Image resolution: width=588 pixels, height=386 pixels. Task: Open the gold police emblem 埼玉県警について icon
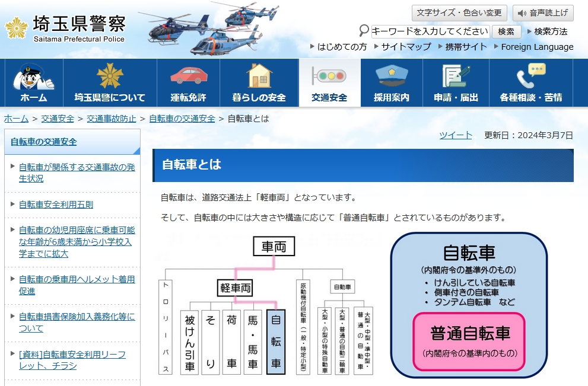point(110,77)
